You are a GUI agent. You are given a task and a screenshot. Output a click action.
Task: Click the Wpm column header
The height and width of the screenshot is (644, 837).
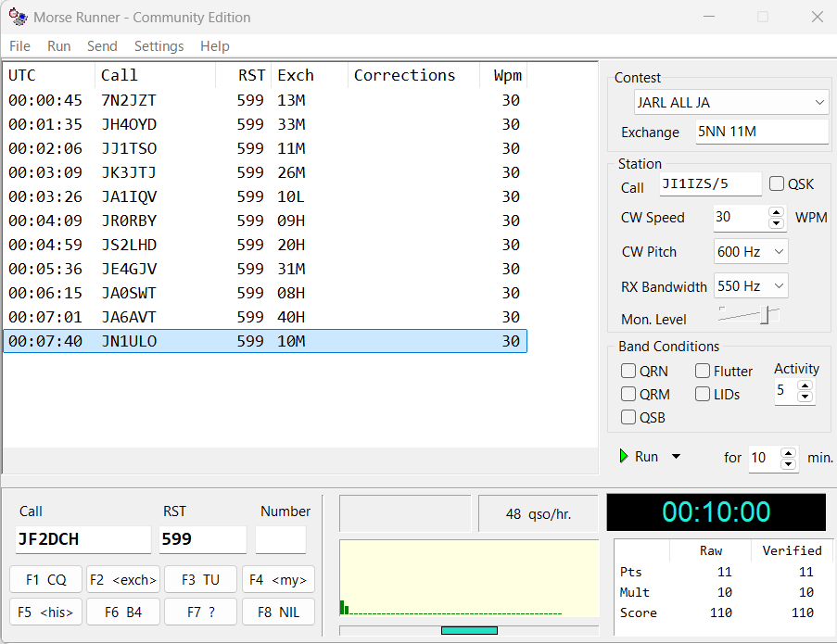(503, 75)
